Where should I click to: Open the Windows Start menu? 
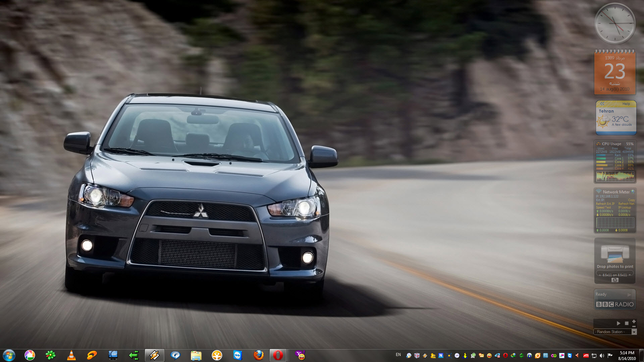pyautogui.click(x=9, y=355)
